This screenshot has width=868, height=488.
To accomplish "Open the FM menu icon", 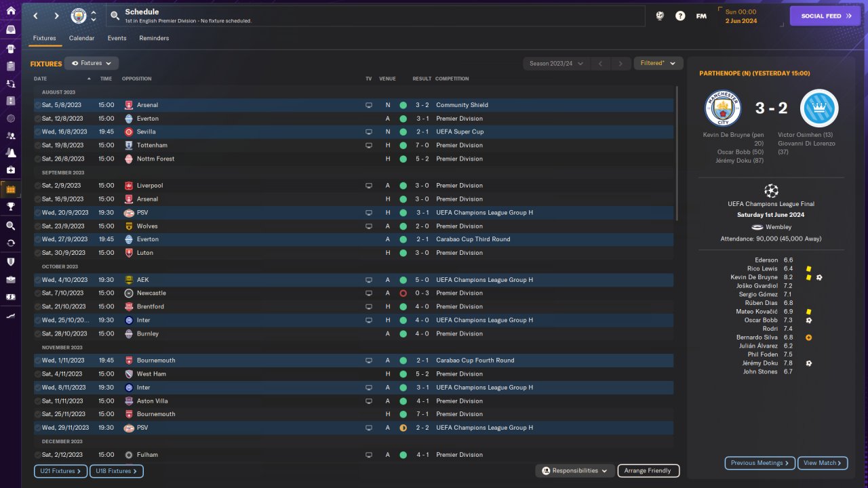I will tap(701, 16).
